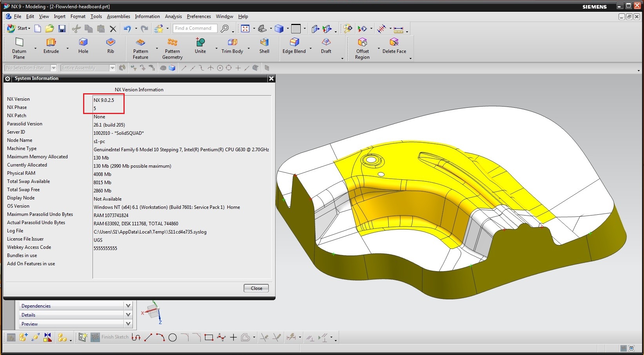Select the Edge Blend tool
This screenshot has width=644, height=355.
(294, 45)
